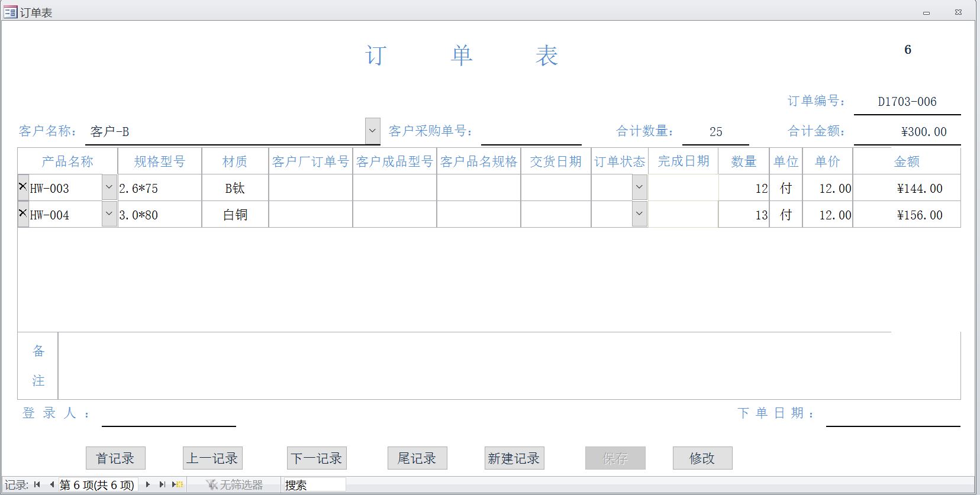Click the form icon in title bar

click(10, 12)
